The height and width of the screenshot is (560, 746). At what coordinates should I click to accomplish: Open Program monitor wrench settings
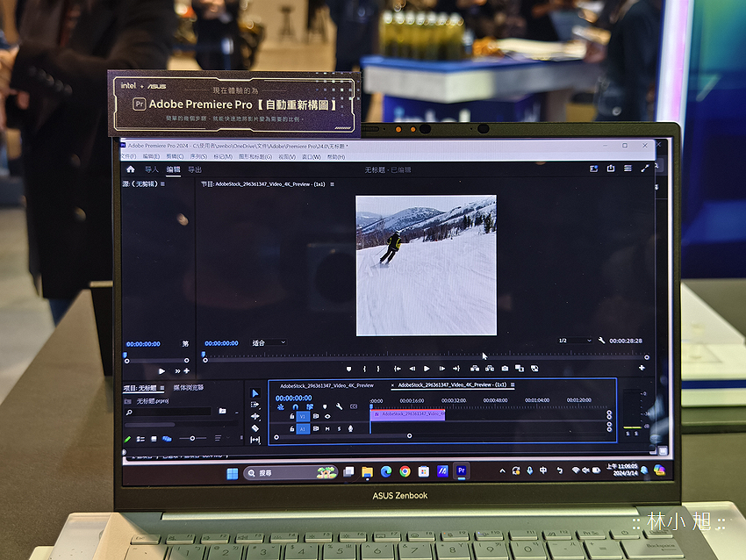point(601,341)
